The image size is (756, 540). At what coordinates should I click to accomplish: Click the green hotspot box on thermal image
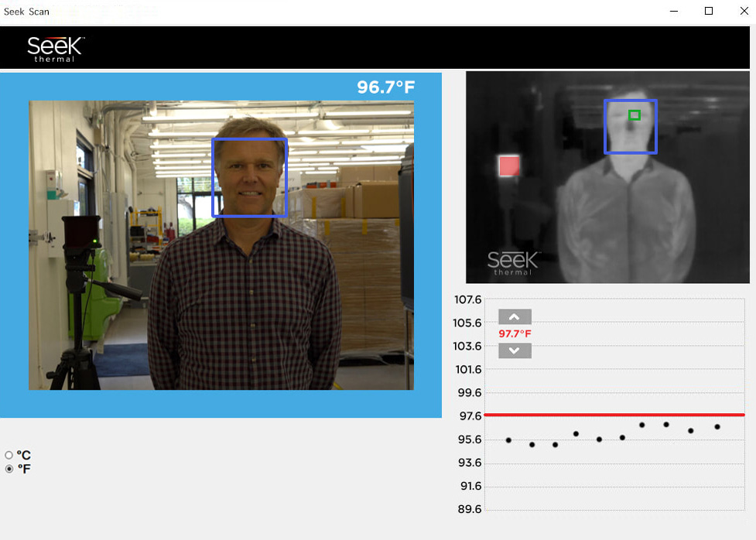pyautogui.click(x=634, y=115)
